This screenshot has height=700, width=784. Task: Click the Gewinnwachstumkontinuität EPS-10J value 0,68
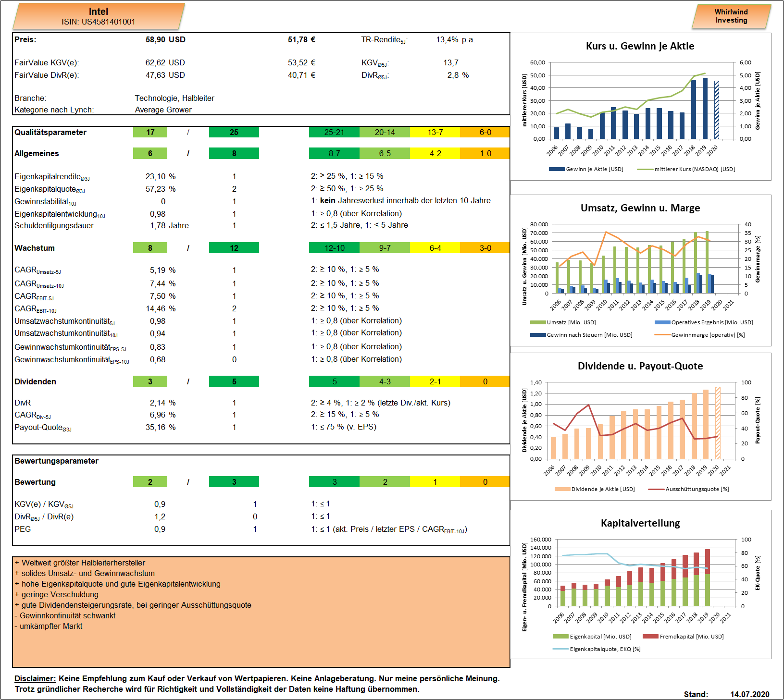click(x=158, y=359)
